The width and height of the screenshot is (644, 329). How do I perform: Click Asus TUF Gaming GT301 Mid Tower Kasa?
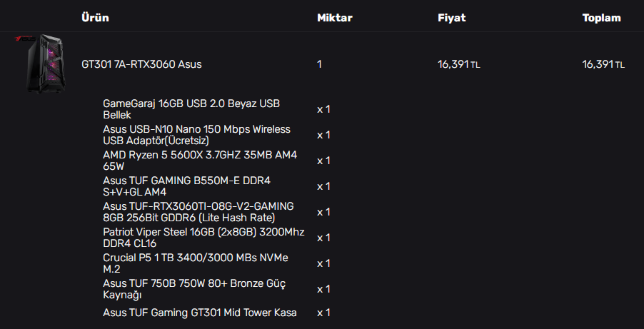click(200, 313)
